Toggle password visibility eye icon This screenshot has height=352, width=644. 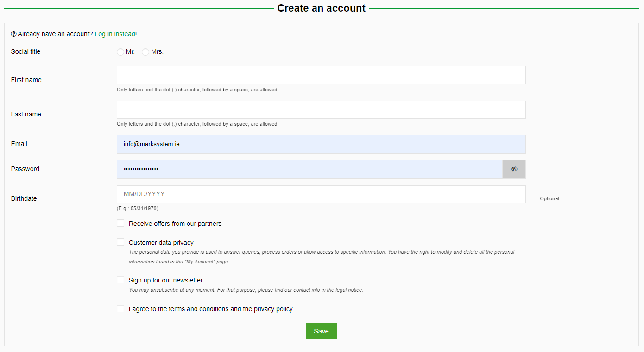[x=514, y=169]
